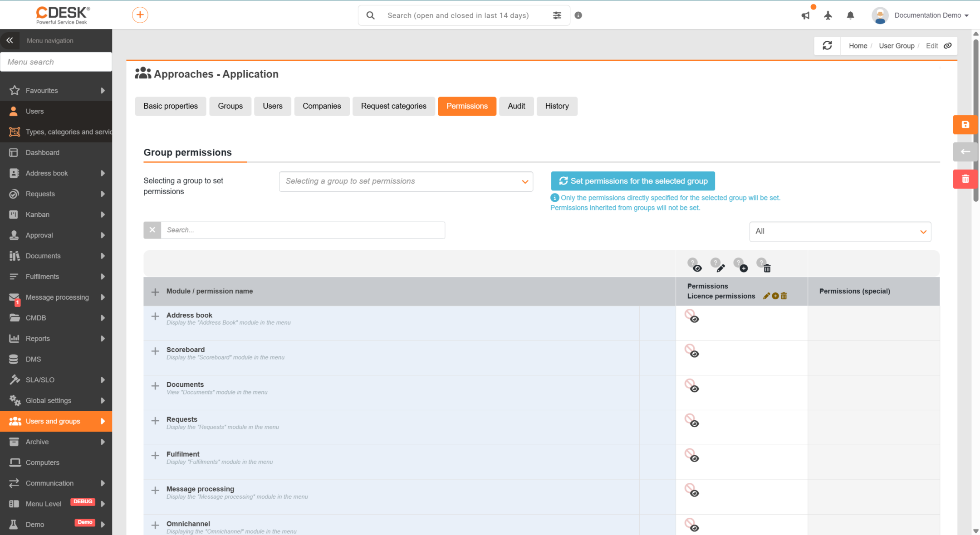Screen dimensions: 980x535
Task: Click the permissions Search input field
Action: coord(303,230)
